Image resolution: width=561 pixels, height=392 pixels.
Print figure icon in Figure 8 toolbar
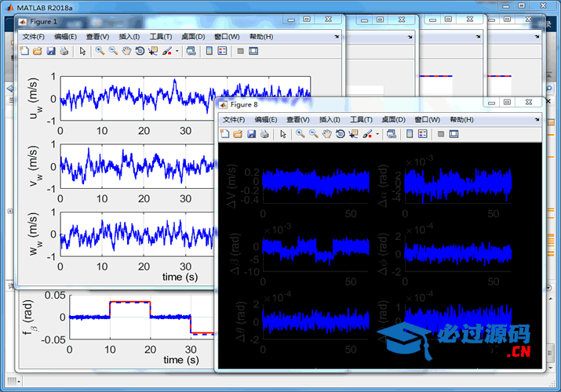264,134
